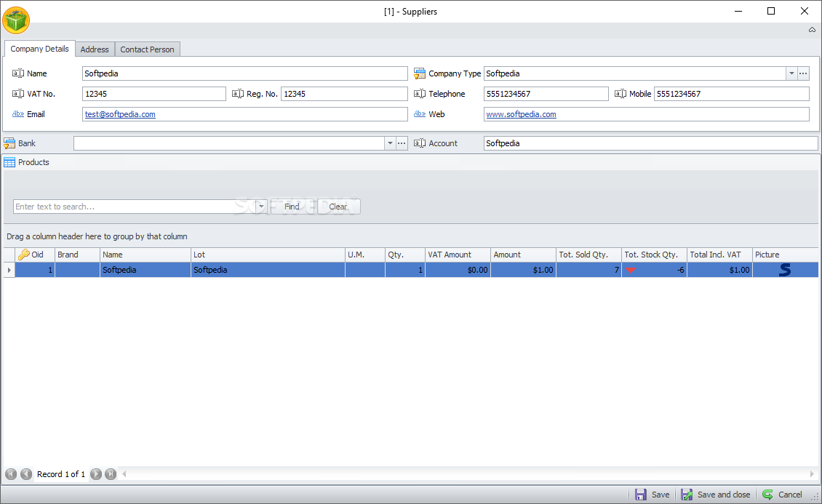This screenshot has height=504, width=822.
Task: Click the ellipsis button next to Company Type
Action: (803, 73)
